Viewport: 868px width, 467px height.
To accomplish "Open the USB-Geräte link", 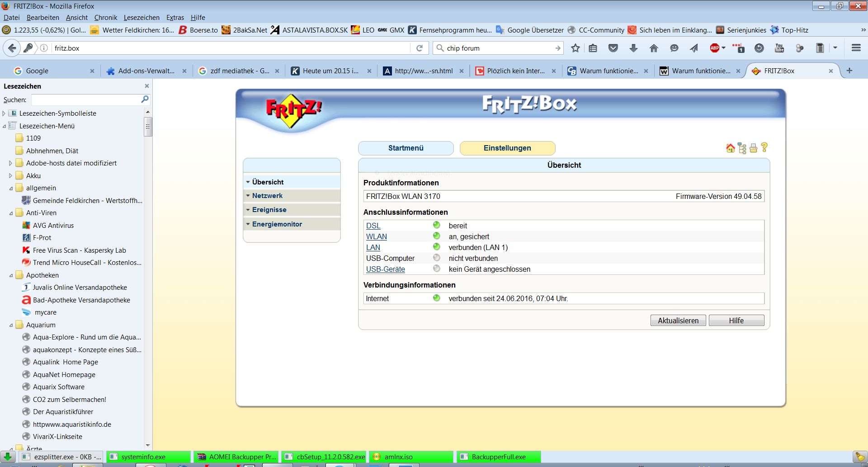I will point(385,269).
